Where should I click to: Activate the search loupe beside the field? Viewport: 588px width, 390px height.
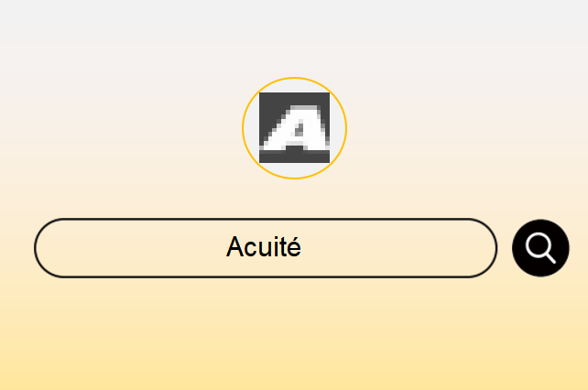tap(540, 248)
